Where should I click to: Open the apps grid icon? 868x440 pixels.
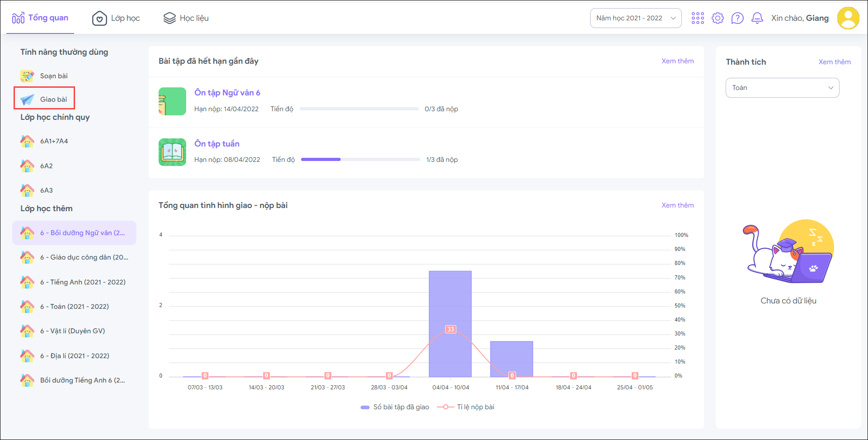698,18
